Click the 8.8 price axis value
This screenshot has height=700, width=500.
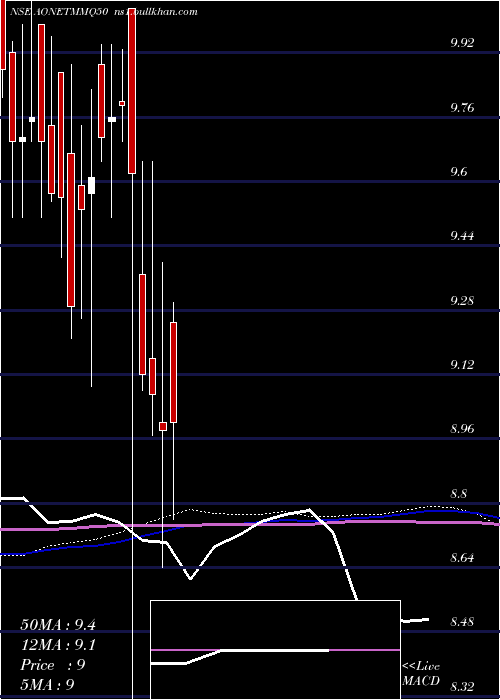(x=459, y=494)
